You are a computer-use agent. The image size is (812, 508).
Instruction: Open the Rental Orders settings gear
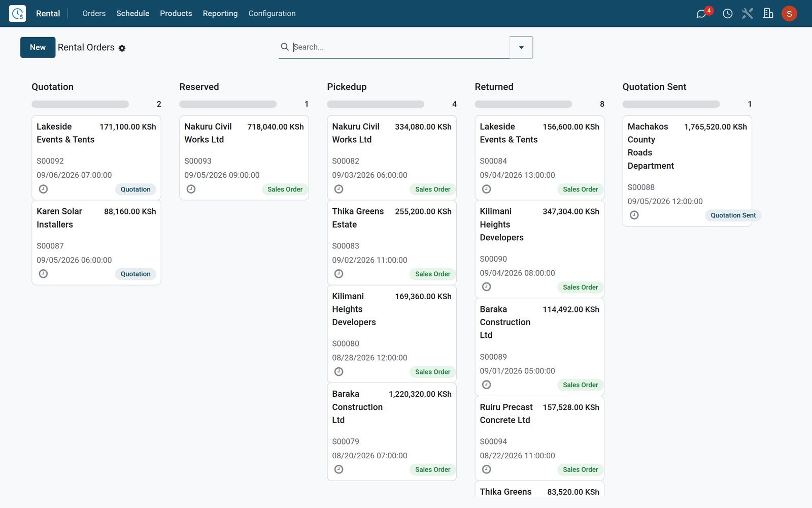[x=122, y=48]
